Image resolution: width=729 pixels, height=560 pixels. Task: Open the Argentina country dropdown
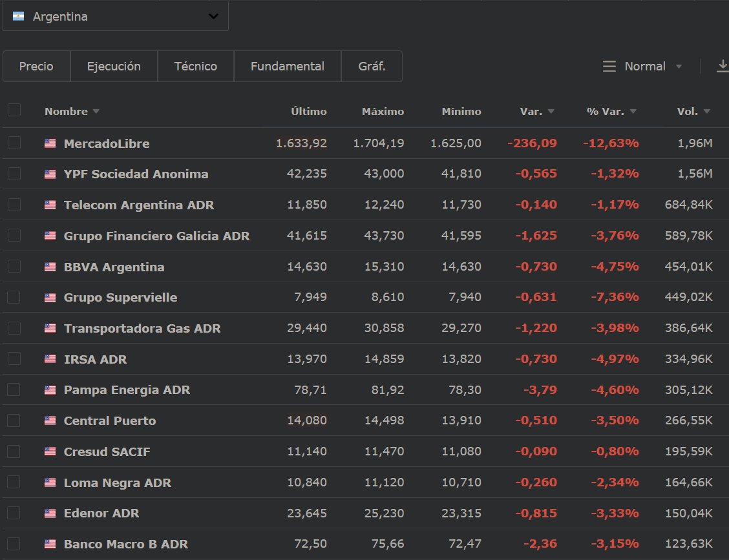[x=115, y=16]
